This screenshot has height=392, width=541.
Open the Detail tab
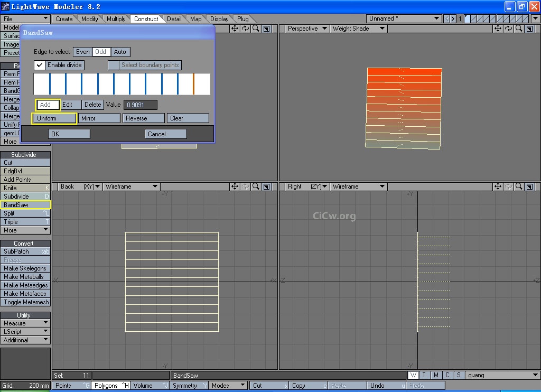pos(174,19)
